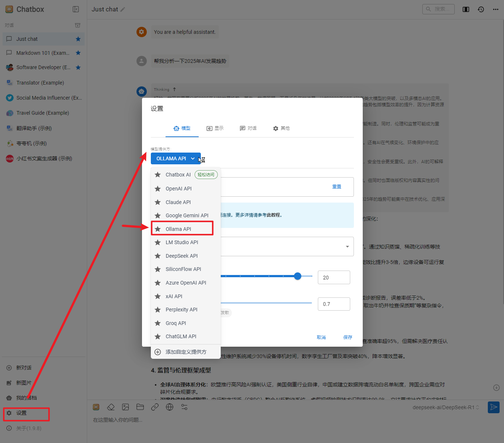Open the 关于(1.9.8) about page
This screenshot has height=443, width=504.
pyautogui.click(x=43, y=428)
